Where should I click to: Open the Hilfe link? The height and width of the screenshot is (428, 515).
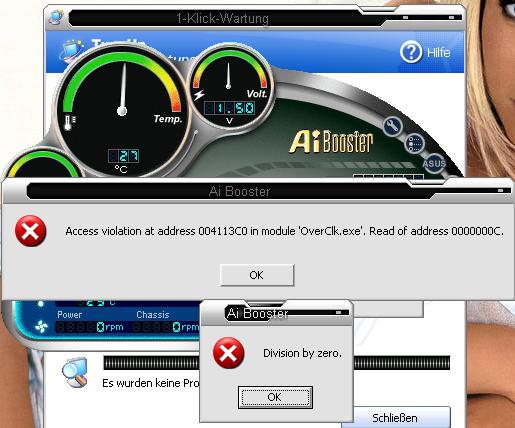click(x=439, y=52)
